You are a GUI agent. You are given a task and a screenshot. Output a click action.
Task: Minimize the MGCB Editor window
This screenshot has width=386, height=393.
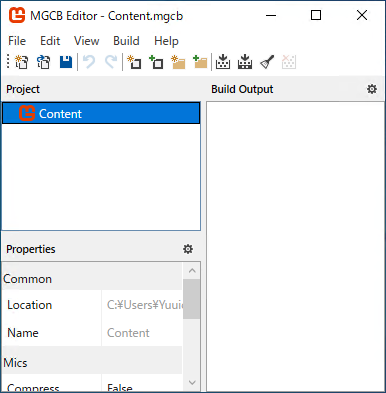coord(271,15)
